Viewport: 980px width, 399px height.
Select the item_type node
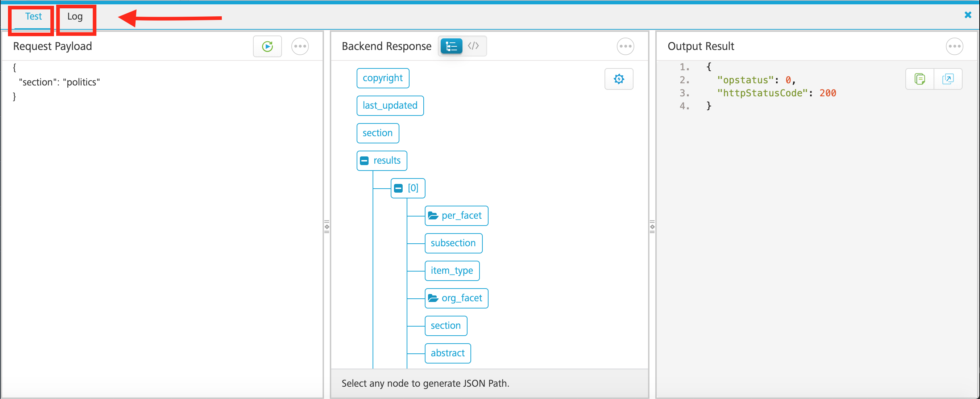452,270
